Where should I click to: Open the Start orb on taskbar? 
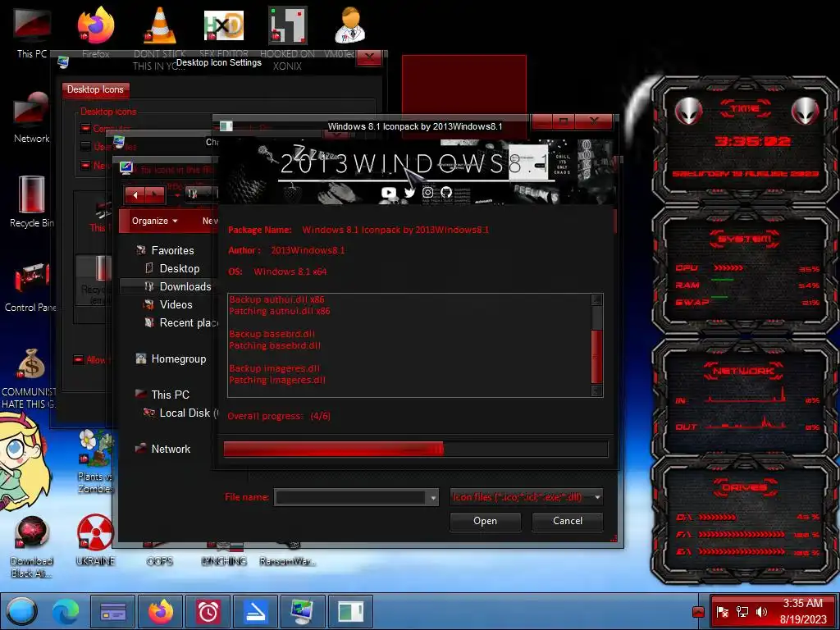(21, 611)
